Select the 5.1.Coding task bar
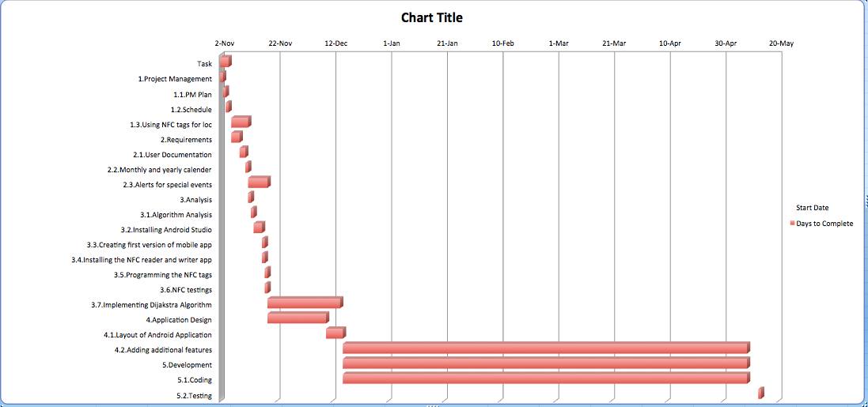 pyautogui.click(x=545, y=379)
